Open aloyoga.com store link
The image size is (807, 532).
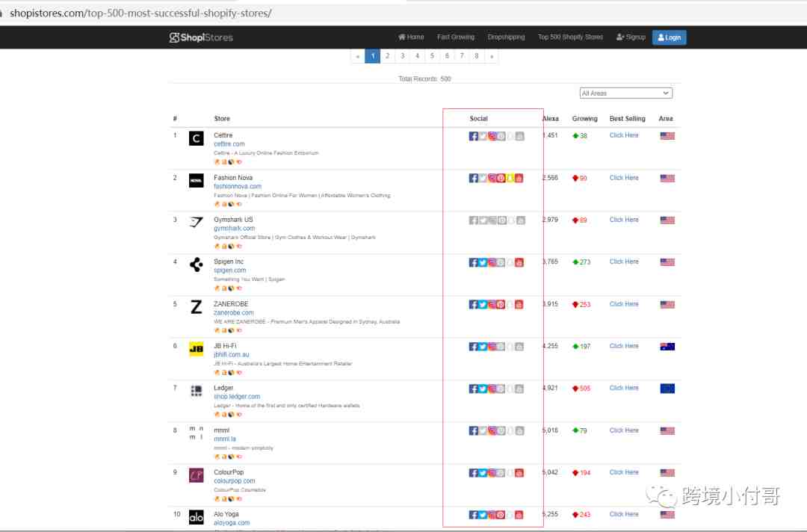tap(232, 523)
